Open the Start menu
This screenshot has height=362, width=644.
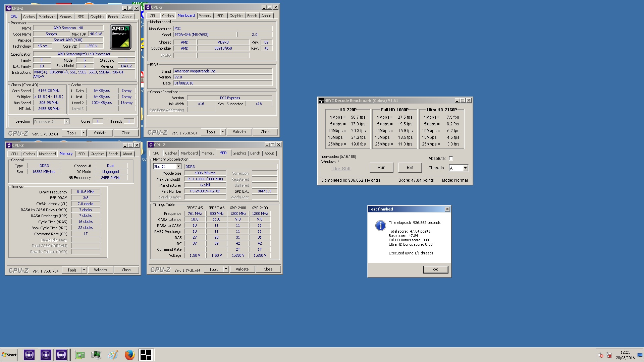[9, 355]
